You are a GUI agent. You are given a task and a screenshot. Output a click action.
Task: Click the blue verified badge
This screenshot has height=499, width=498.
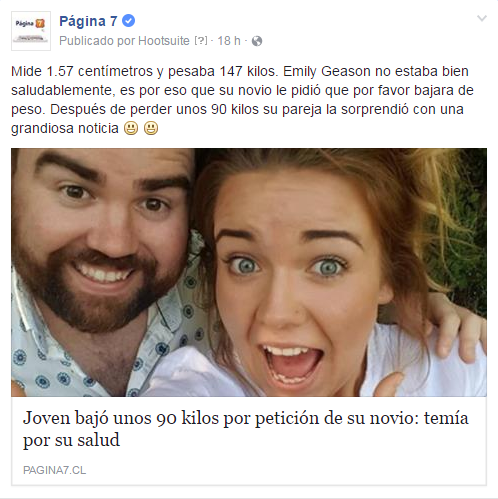point(128,21)
